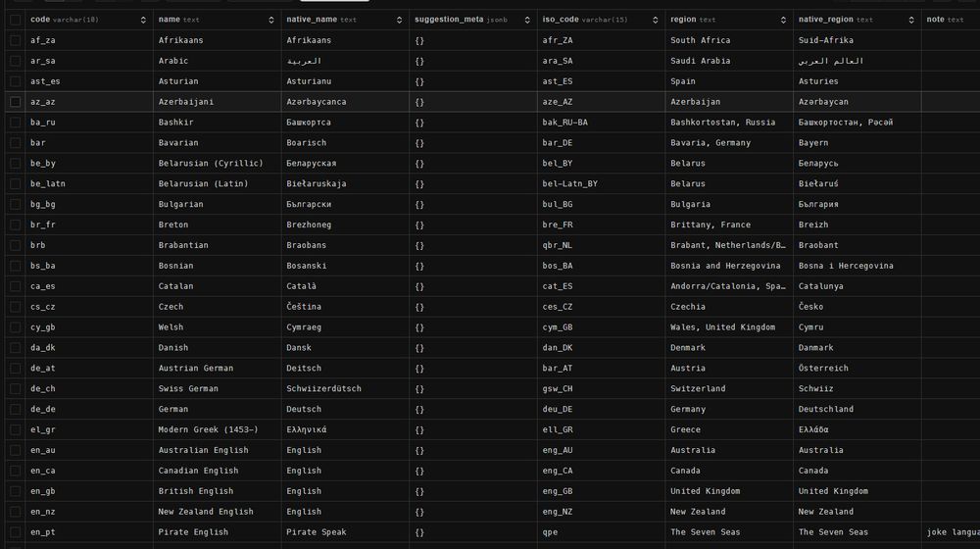This screenshot has height=549, width=980.
Task: Click the Modern Greek (1453-) cell
Action: (217, 429)
